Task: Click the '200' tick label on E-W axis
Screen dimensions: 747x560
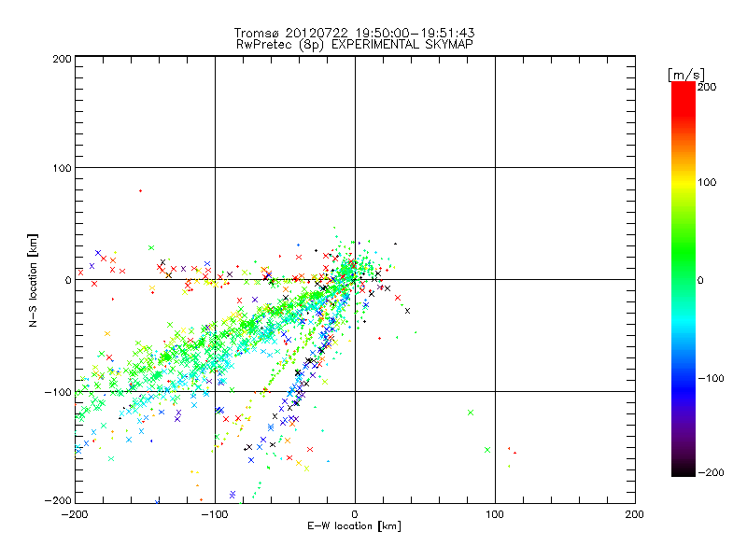Action: click(635, 514)
